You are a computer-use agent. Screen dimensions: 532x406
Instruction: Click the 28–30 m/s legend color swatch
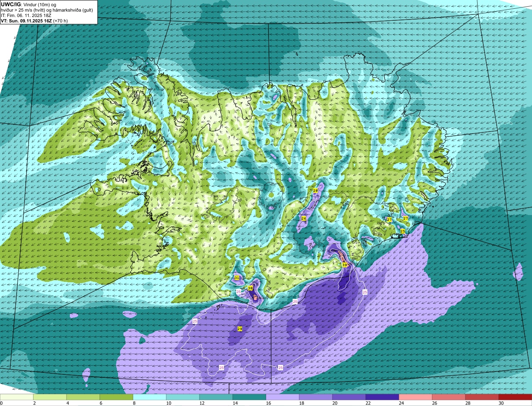pyautogui.click(x=482, y=397)
